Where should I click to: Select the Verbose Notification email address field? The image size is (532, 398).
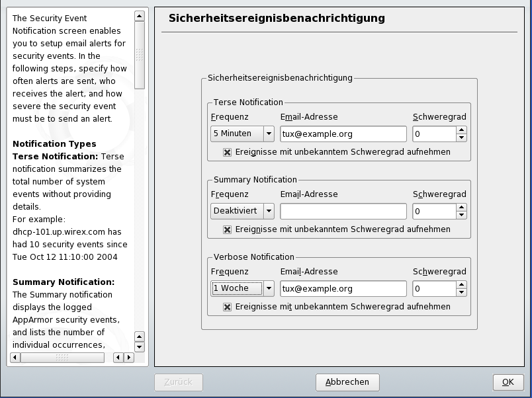(343, 288)
